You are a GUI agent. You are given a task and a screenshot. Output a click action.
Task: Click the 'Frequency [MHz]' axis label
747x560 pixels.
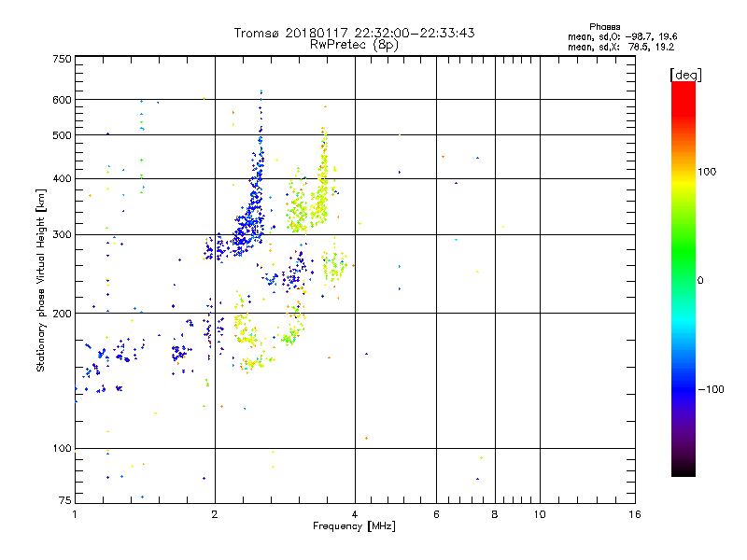click(x=354, y=526)
